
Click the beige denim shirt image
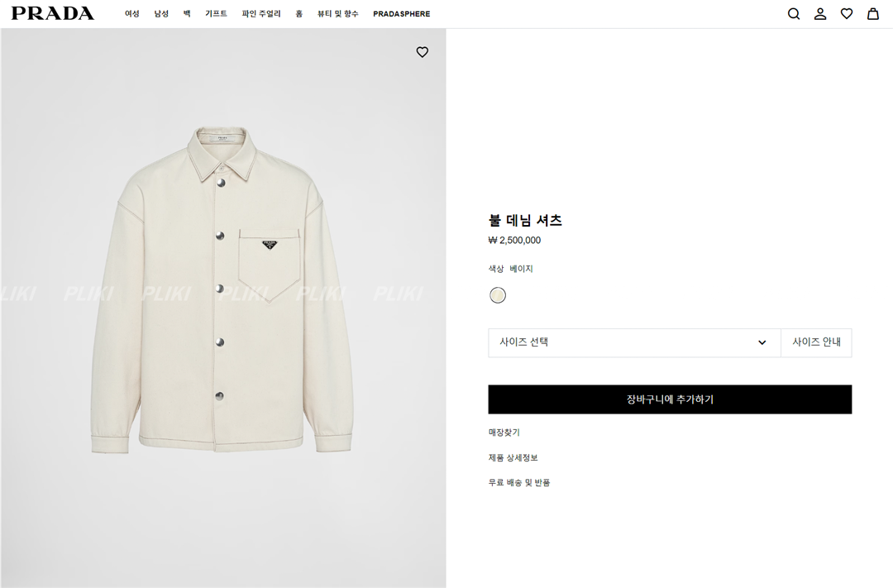(223, 289)
